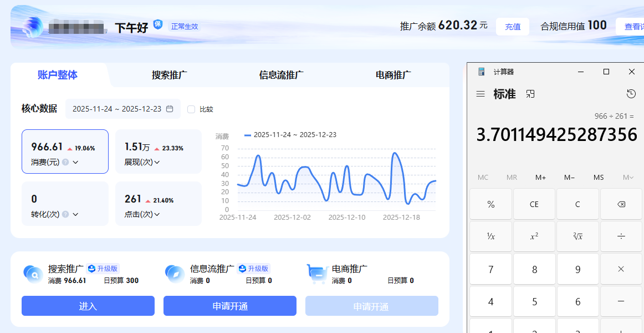The width and height of the screenshot is (644, 333).
Task: Click the help icon next to 消费(元)
Action: pos(65,162)
